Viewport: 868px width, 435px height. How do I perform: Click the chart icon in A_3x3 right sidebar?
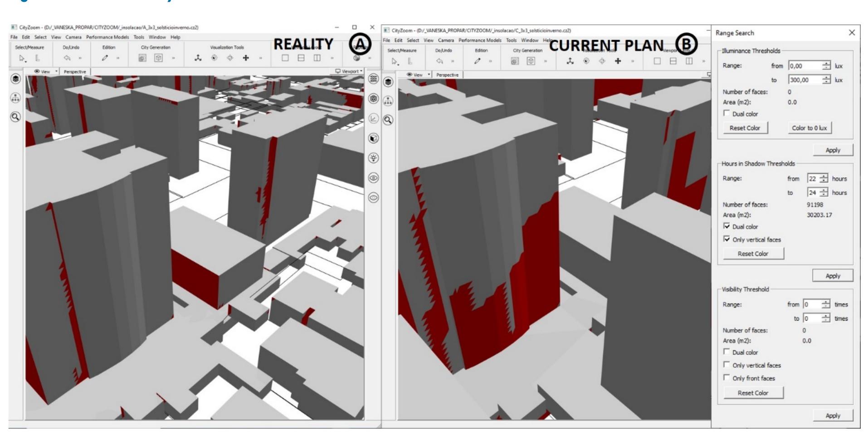pyautogui.click(x=373, y=118)
